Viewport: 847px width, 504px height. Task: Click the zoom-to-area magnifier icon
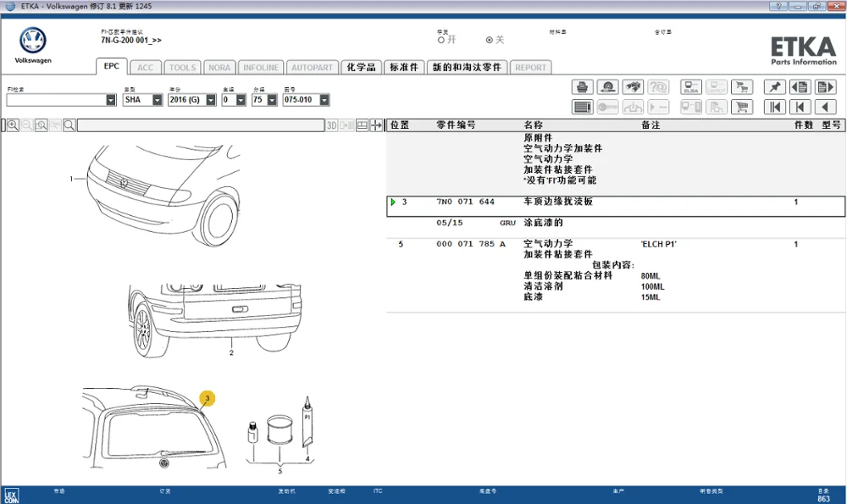[x=41, y=125]
